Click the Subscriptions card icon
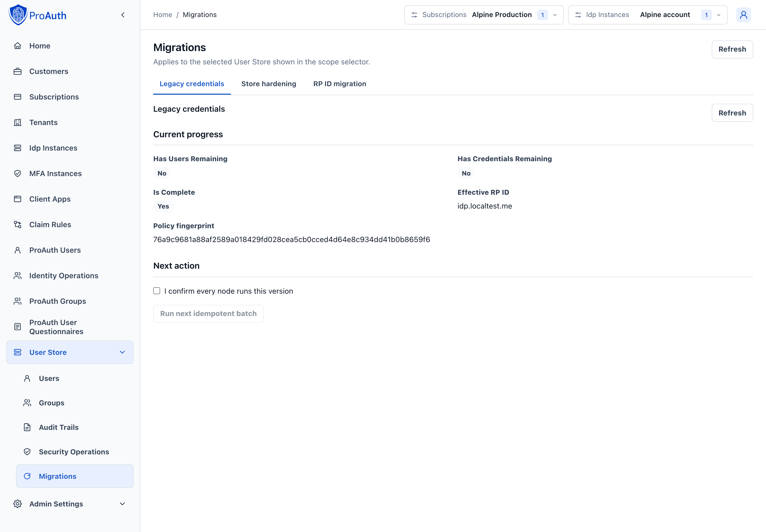Image resolution: width=766 pixels, height=532 pixels. pos(18,97)
